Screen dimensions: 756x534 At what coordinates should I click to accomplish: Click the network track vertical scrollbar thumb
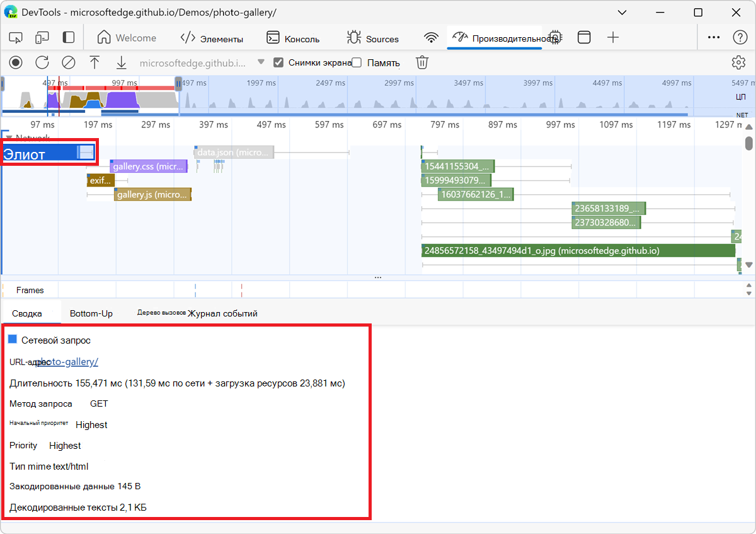tap(748, 144)
